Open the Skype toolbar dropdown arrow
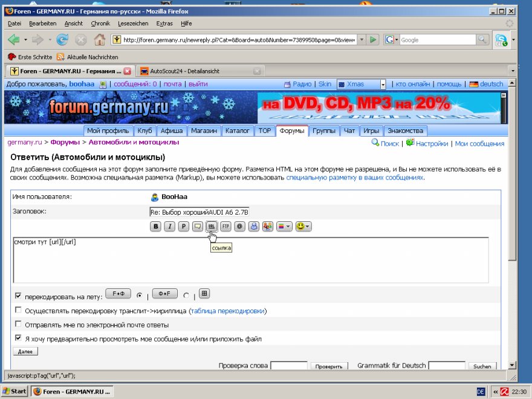532x399 pixels. (513, 40)
